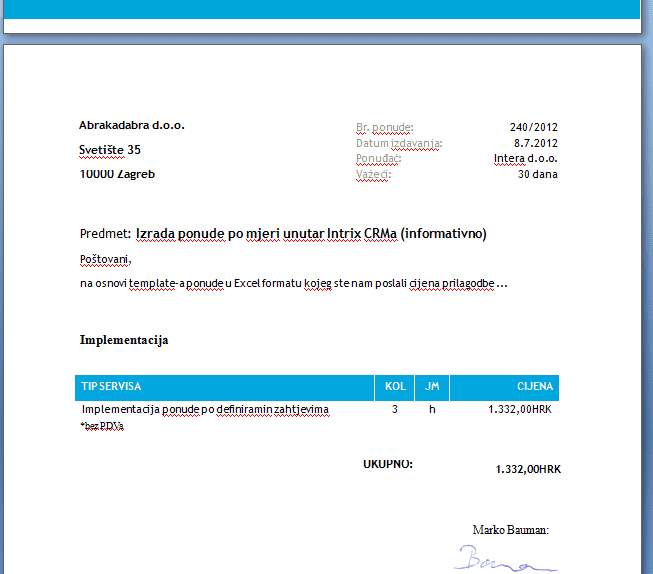This screenshot has width=653, height=574.
Task: Click the bez PDVa footnote
Action: click(x=103, y=427)
